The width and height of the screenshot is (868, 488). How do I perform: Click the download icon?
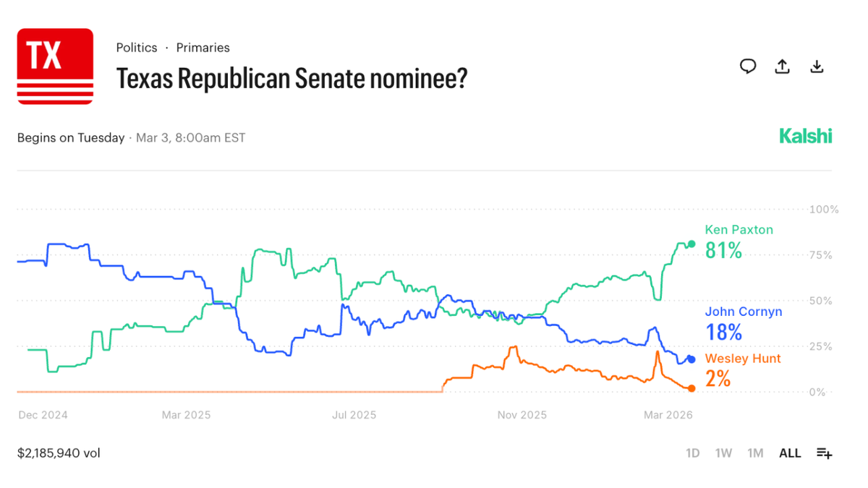coord(817,66)
